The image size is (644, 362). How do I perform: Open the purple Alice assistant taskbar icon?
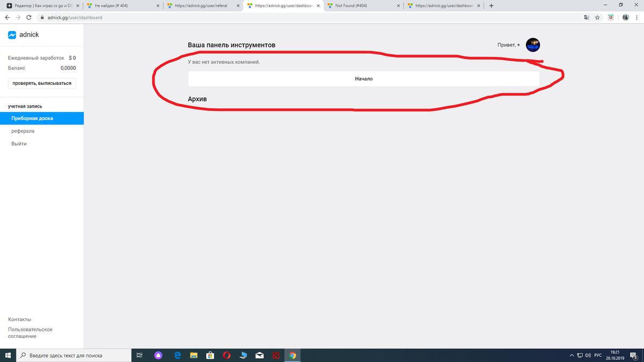pos(158,355)
